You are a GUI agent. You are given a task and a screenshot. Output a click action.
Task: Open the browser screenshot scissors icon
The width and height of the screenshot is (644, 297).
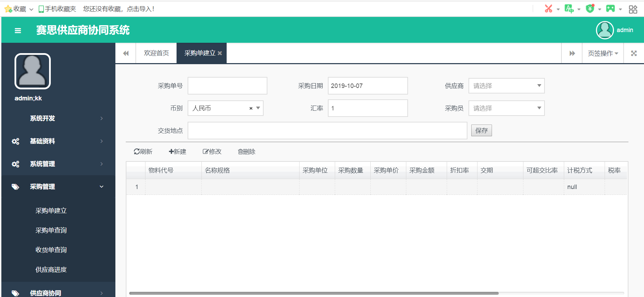(548, 9)
